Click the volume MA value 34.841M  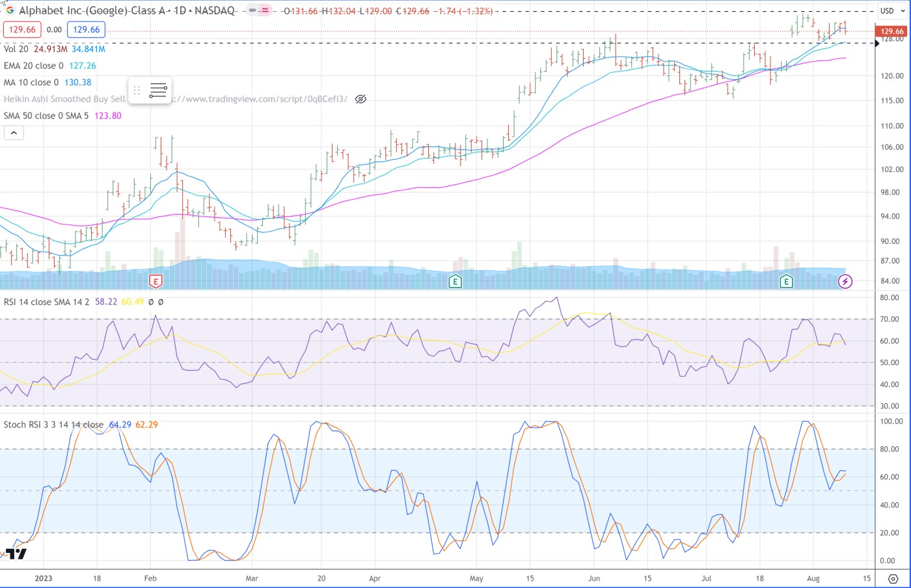[x=88, y=49]
